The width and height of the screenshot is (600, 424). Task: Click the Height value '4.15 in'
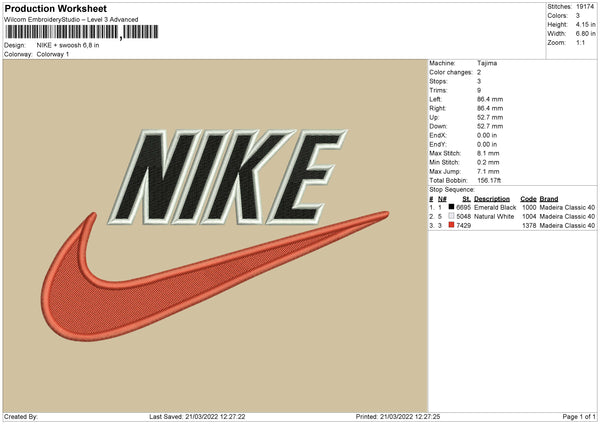pyautogui.click(x=585, y=24)
